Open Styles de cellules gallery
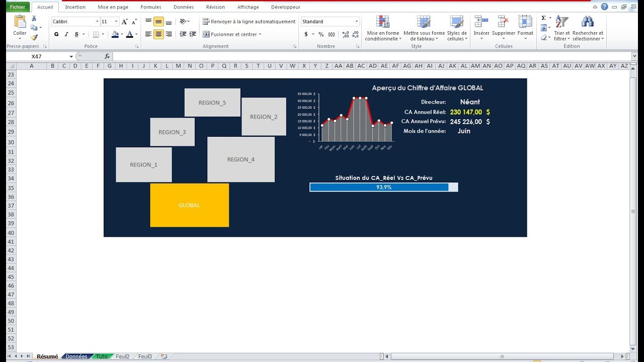Screen dimensions: 644x362 (457, 29)
